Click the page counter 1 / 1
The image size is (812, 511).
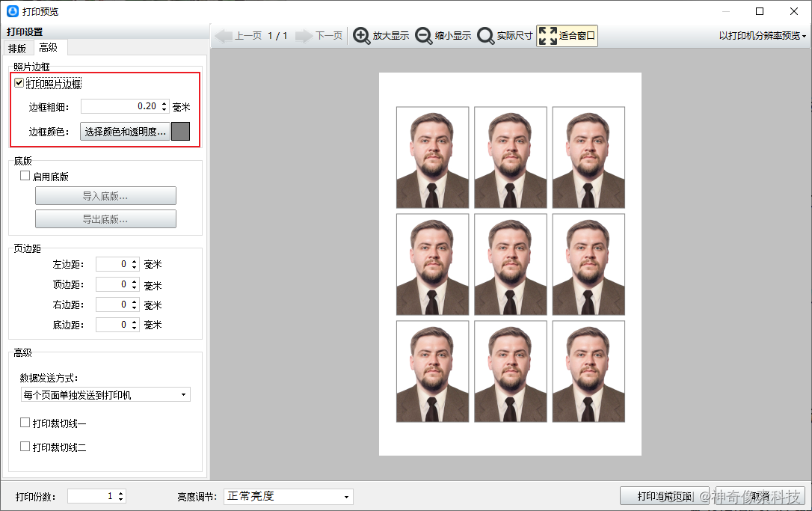[x=277, y=36]
